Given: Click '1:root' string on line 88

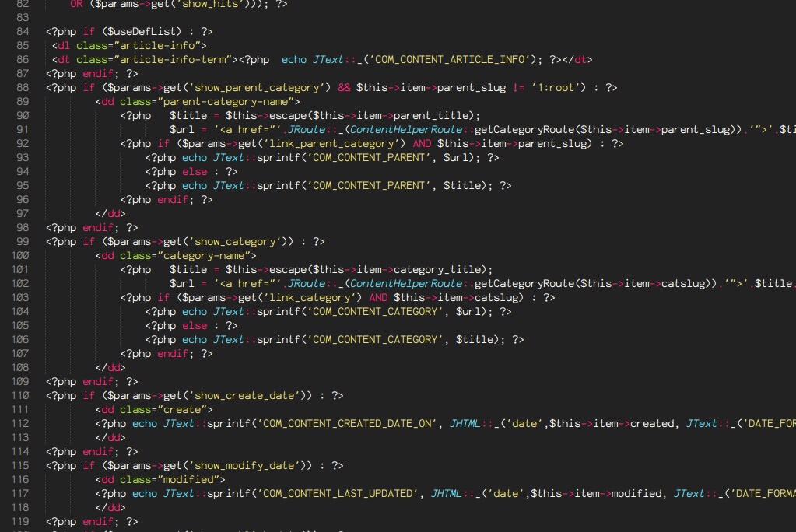Looking at the screenshot, I should click(x=556, y=87).
